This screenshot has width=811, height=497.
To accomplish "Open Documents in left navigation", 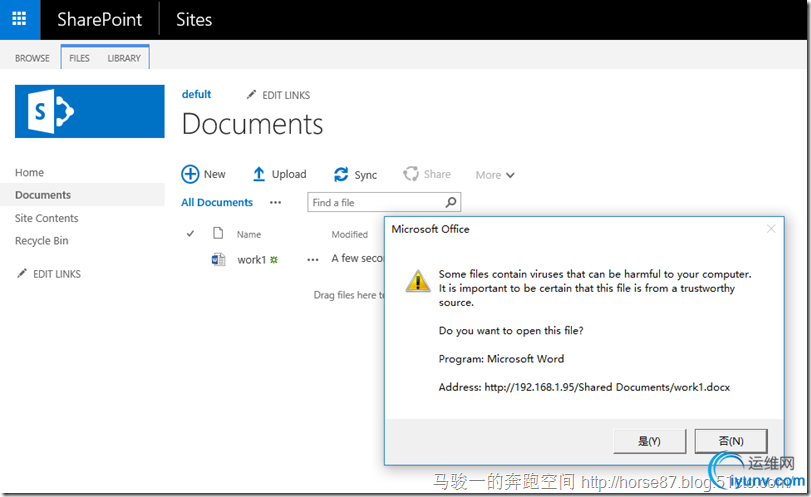I will 43,195.
